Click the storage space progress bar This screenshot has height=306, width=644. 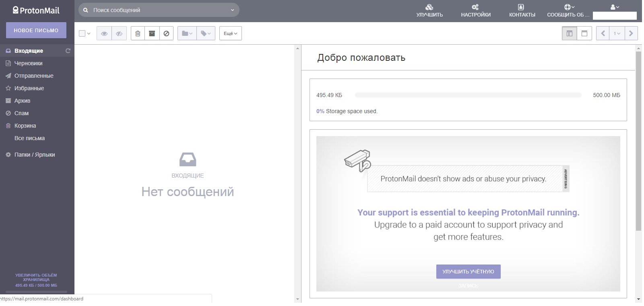pos(468,95)
